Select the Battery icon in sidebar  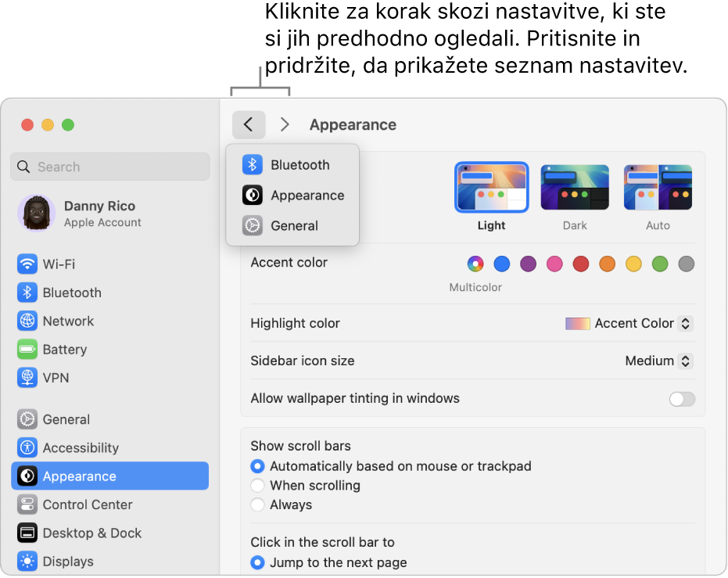click(x=27, y=349)
